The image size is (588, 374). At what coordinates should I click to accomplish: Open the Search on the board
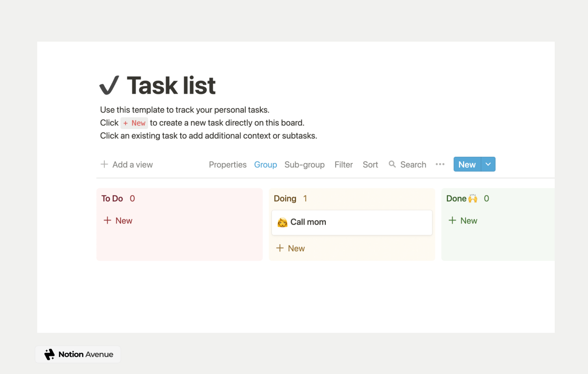[x=408, y=165]
